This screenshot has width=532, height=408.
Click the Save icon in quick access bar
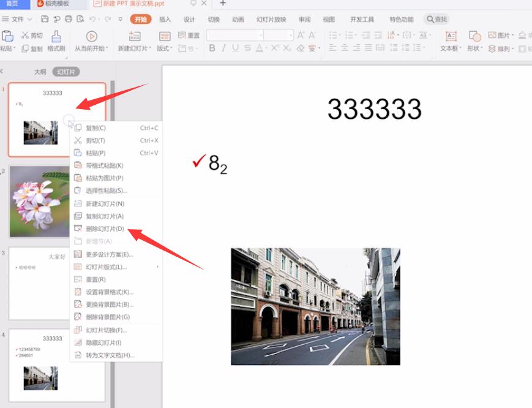(45, 19)
